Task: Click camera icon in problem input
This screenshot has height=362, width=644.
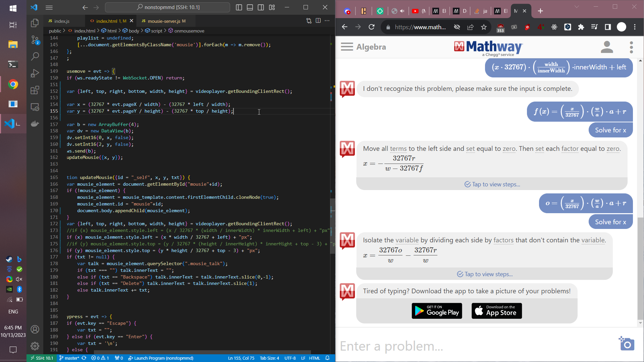Action: coord(627,344)
